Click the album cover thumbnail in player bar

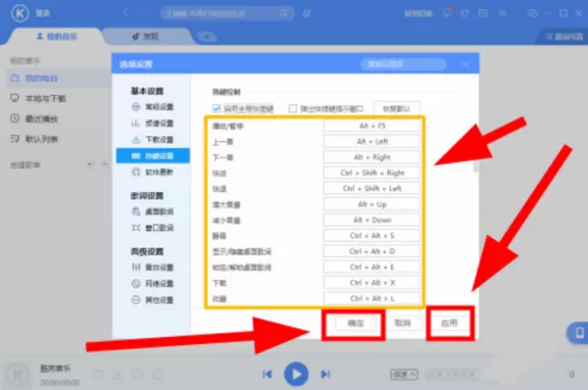pyautogui.click(x=18, y=374)
